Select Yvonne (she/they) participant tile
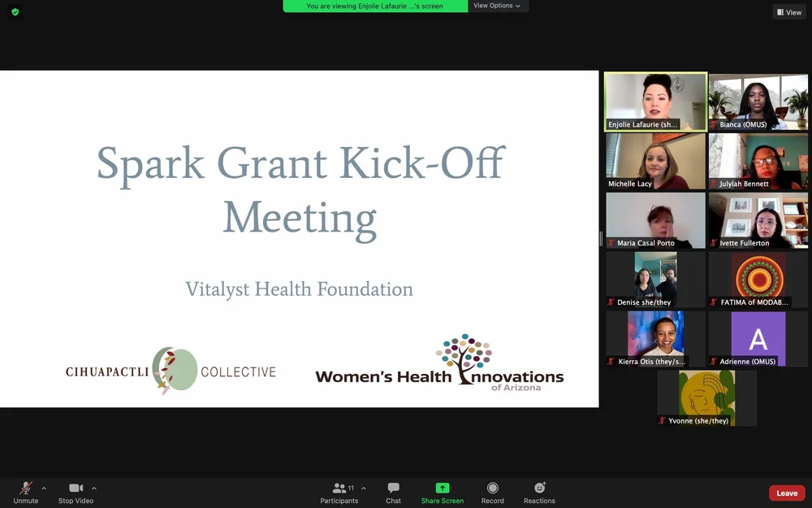 (x=707, y=398)
